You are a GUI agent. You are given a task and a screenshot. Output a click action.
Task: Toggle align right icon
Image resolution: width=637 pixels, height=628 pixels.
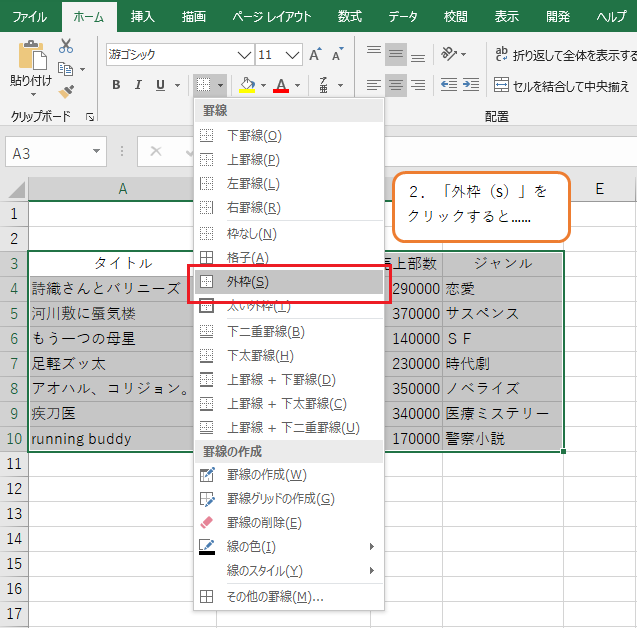click(418, 85)
